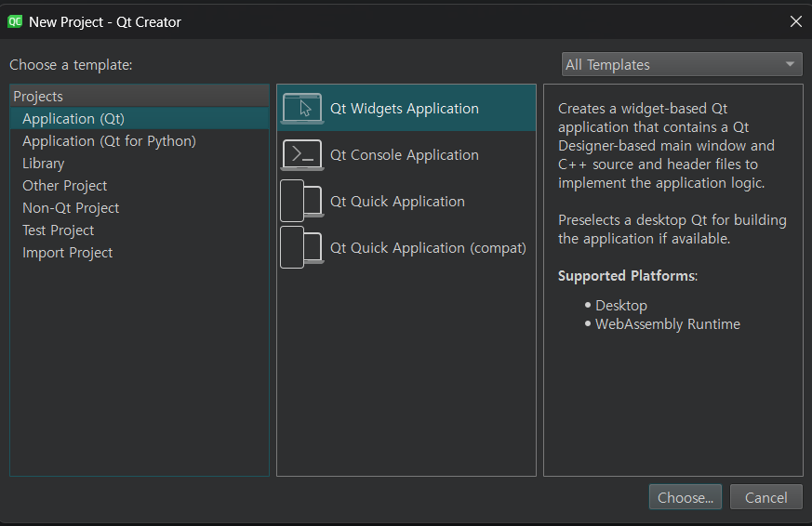Click the Choose... button
The width and height of the screenshot is (812, 526).
[x=686, y=497]
